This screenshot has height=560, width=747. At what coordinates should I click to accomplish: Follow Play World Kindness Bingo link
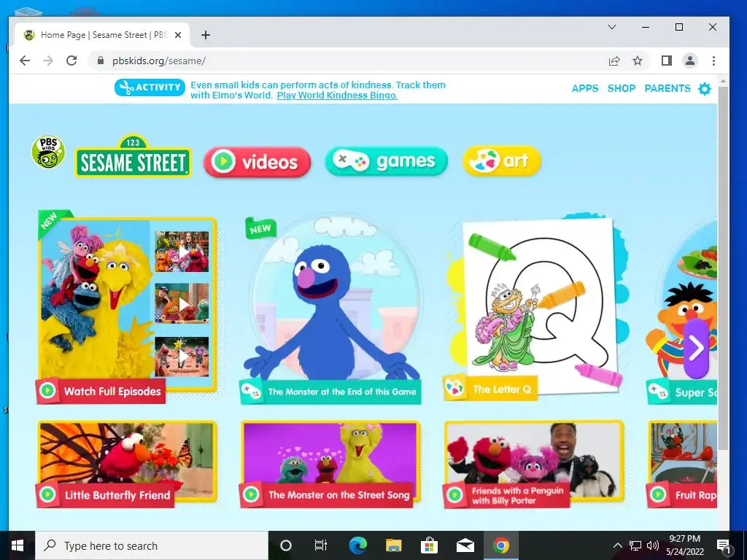pyautogui.click(x=337, y=96)
